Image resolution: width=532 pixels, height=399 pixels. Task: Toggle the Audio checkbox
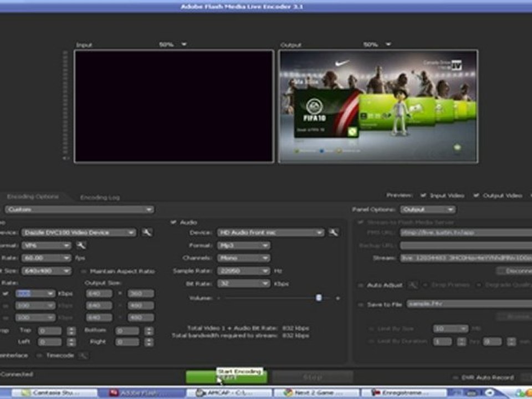(173, 222)
